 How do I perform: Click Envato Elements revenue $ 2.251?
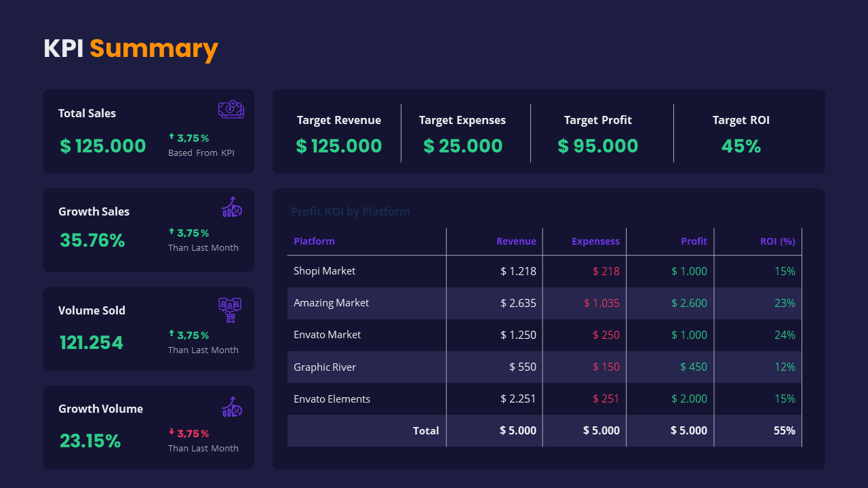click(518, 399)
